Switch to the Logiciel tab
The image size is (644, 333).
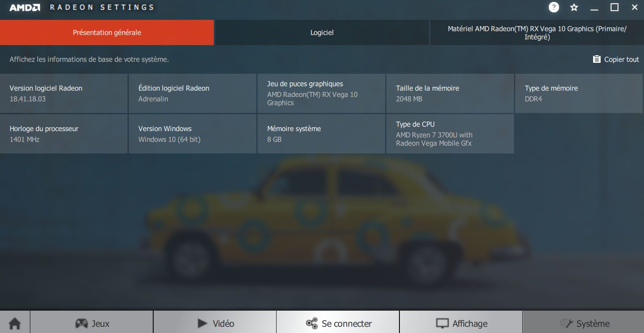coord(322,32)
